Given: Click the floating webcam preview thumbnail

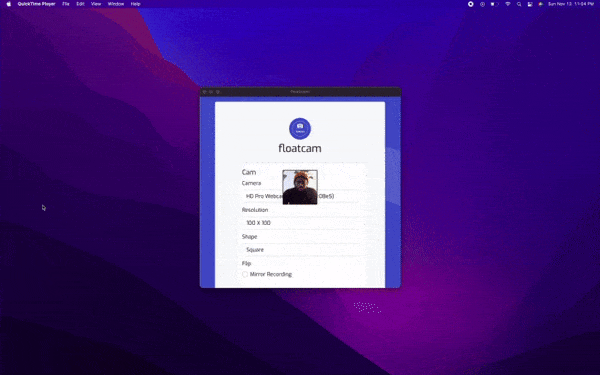Looking at the screenshot, I should pos(300,187).
